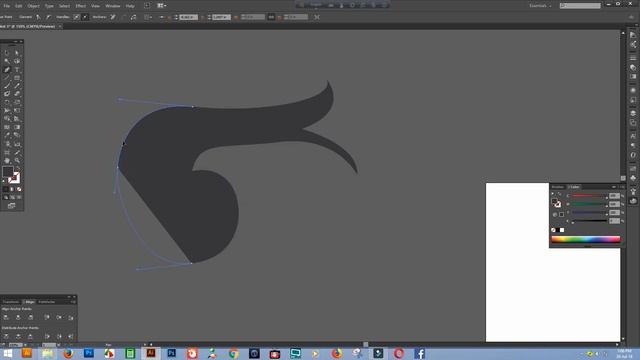Viewport: 640px width, 360px height.
Task: Enable Draw Behind mode
Action: [x=12, y=197]
